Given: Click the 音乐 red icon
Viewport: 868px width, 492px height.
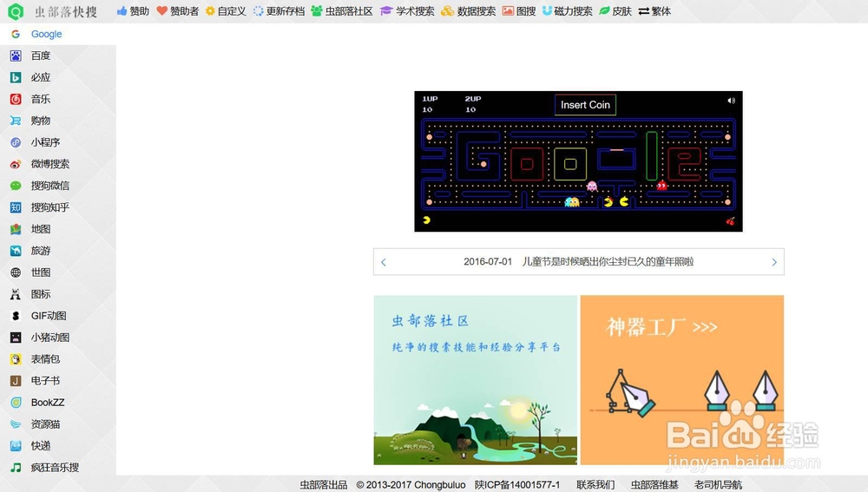Looking at the screenshot, I should click(x=16, y=99).
